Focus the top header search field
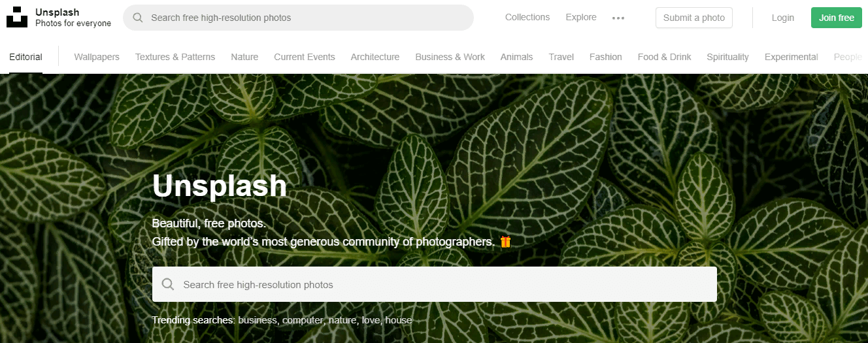 click(298, 18)
